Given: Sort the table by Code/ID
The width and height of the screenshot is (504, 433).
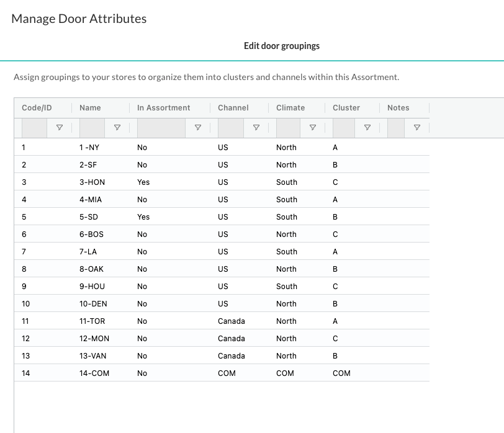Looking at the screenshot, I should (36, 107).
